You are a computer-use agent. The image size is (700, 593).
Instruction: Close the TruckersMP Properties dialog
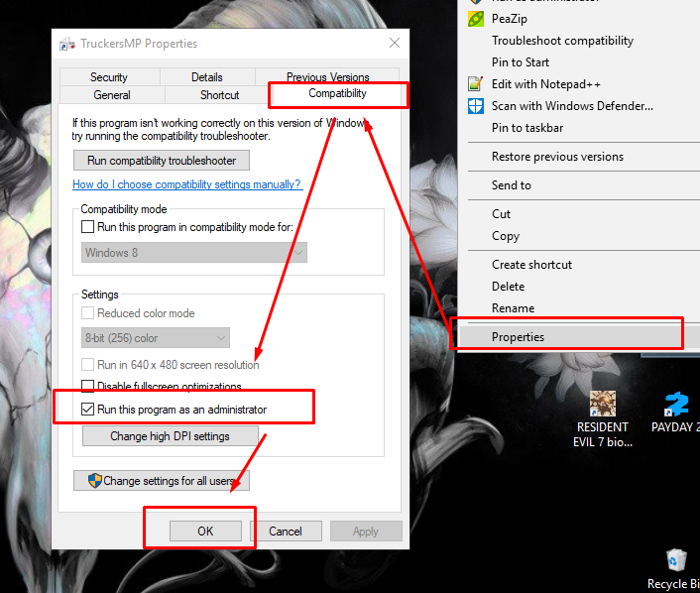395,43
